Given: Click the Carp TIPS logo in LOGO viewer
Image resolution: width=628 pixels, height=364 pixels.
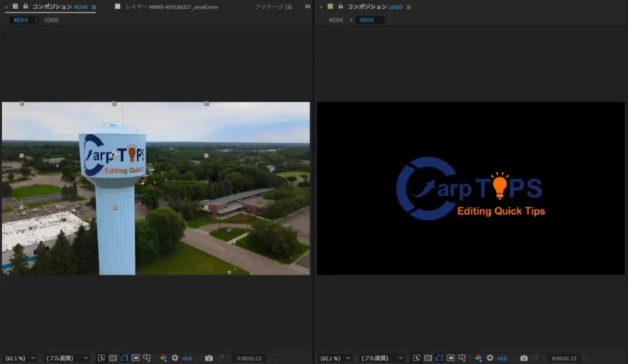Looking at the screenshot, I should coord(470,188).
